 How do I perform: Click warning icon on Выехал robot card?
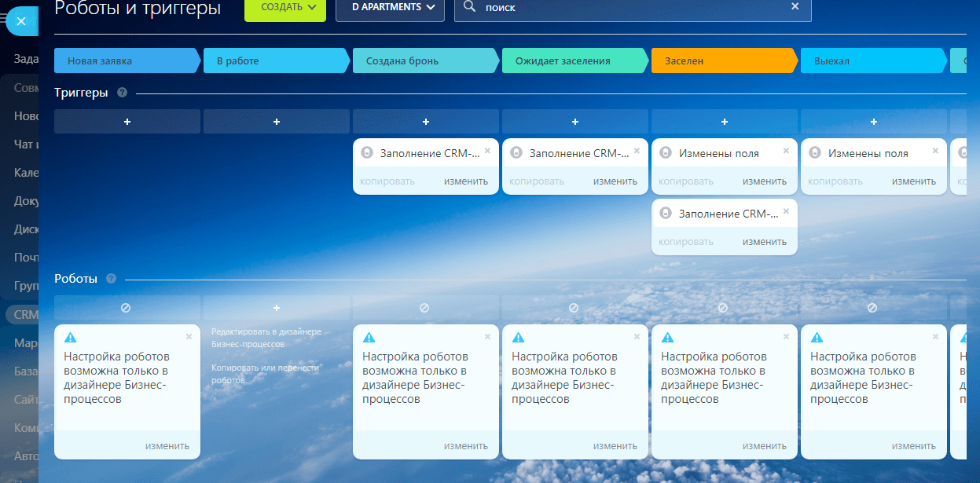click(x=817, y=338)
